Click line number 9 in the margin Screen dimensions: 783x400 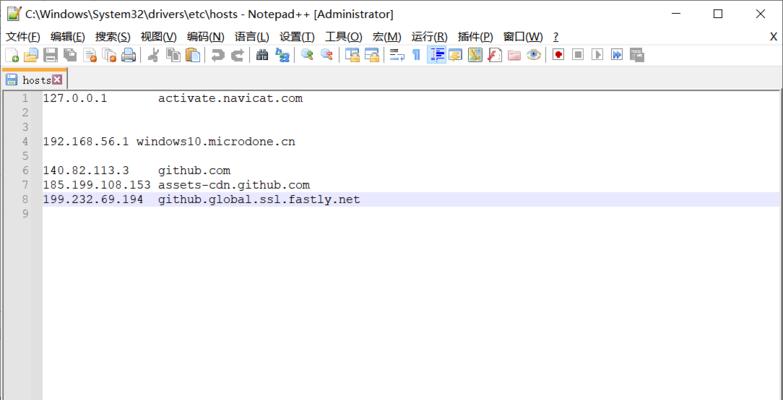pos(25,214)
